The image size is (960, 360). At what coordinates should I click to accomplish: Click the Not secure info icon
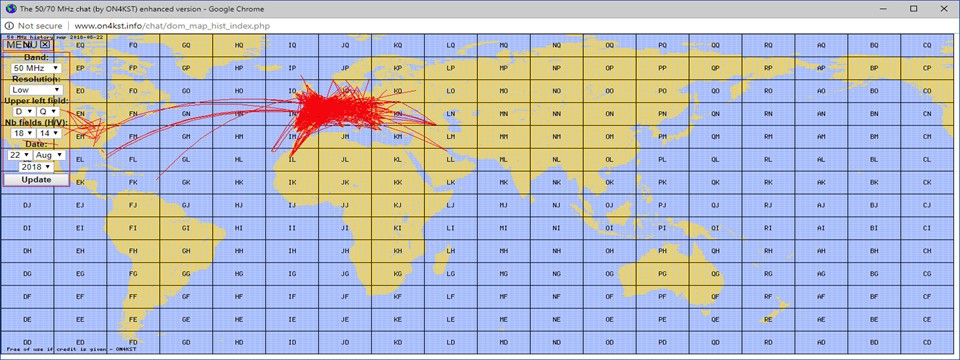click(x=10, y=26)
